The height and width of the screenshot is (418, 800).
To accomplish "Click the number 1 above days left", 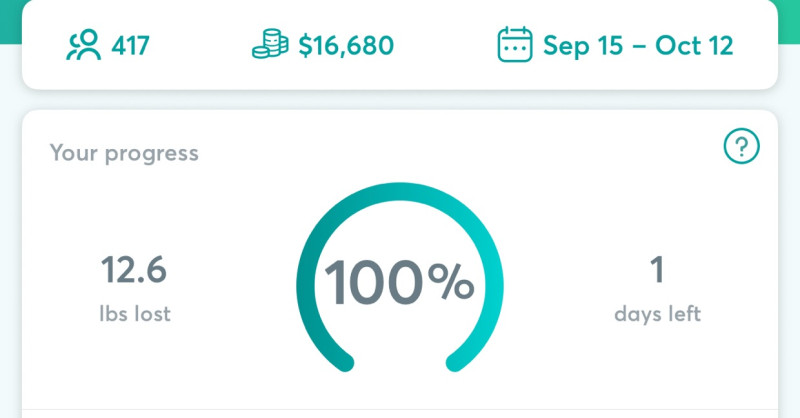I will pos(657,270).
